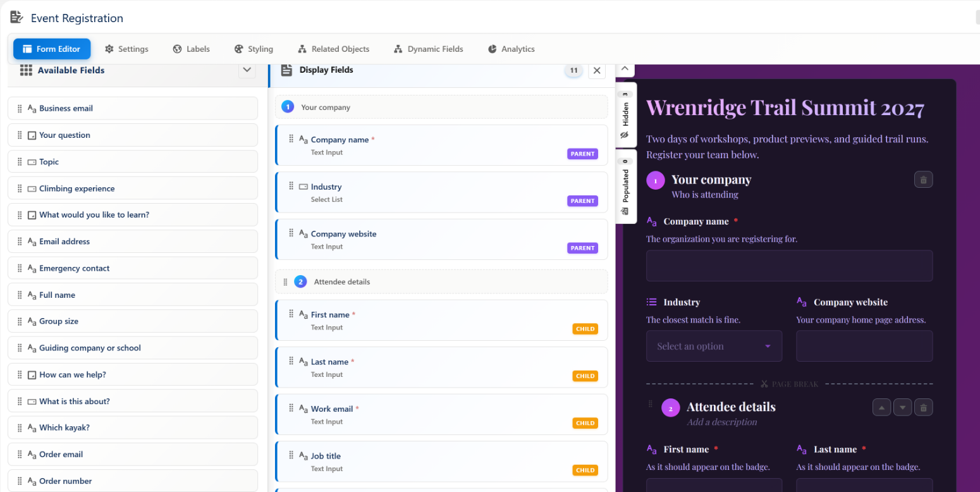Select the Guiding company or school field
This screenshot has width=980, height=492.
tap(133, 348)
